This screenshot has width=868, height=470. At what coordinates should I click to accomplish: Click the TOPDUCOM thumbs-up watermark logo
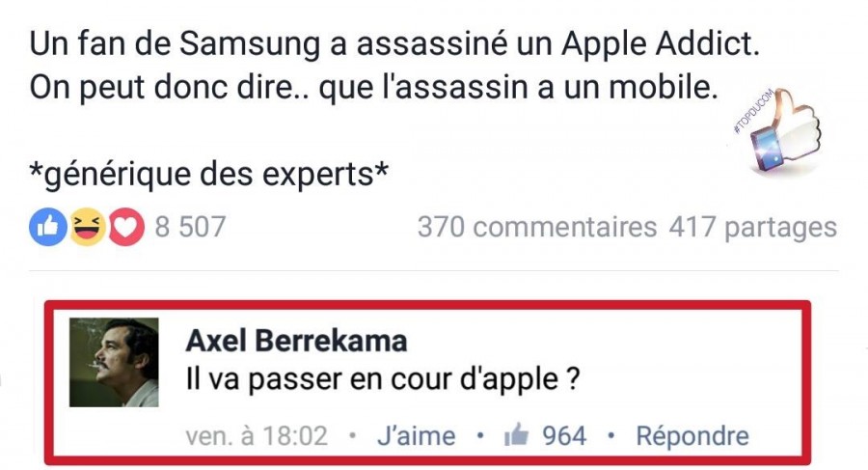[777, 130]
